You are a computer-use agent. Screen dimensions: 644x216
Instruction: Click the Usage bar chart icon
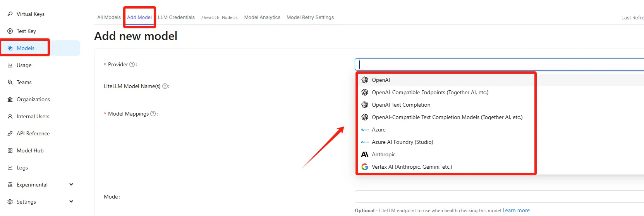pos(10,65)
